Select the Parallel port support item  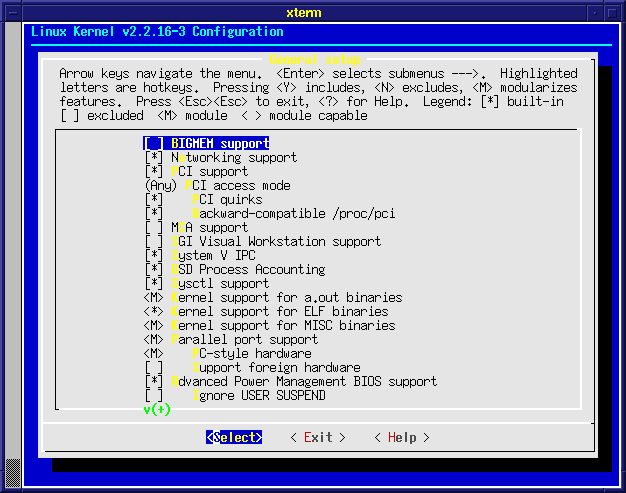tap(247, 340)
